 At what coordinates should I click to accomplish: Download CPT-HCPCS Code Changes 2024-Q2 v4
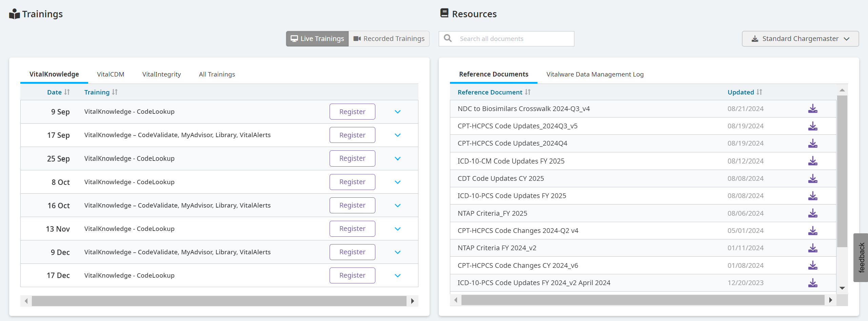812,231
